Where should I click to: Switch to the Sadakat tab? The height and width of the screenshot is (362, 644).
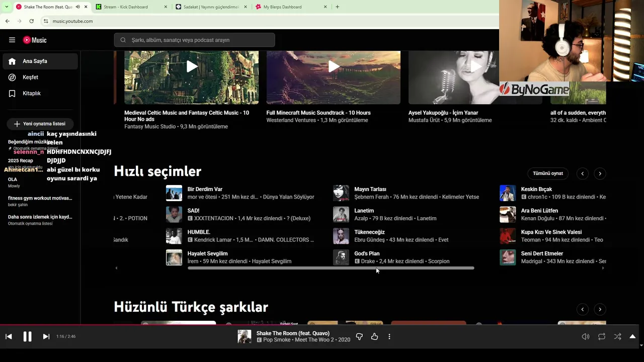[211, 7]
